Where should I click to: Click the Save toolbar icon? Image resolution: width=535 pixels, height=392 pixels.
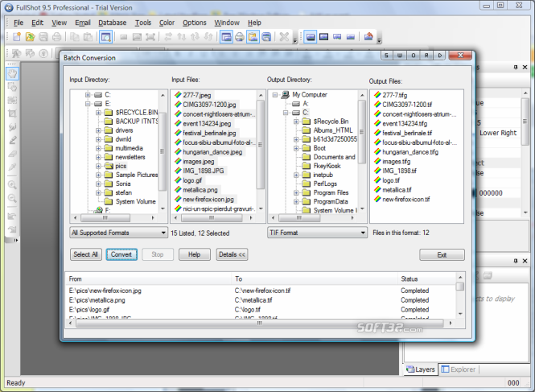coord(43,36)
